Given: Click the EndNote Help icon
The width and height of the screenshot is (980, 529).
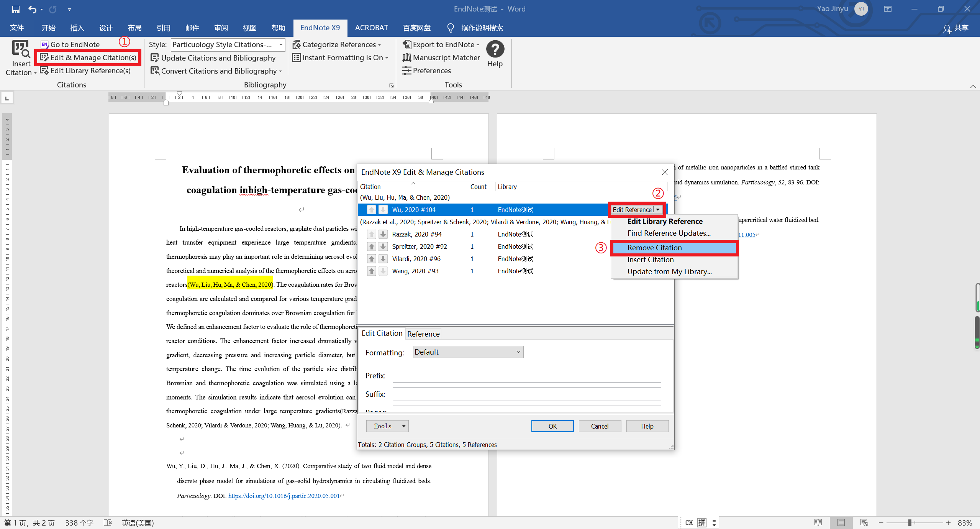Looking at the screenshot, I should 495,49.
